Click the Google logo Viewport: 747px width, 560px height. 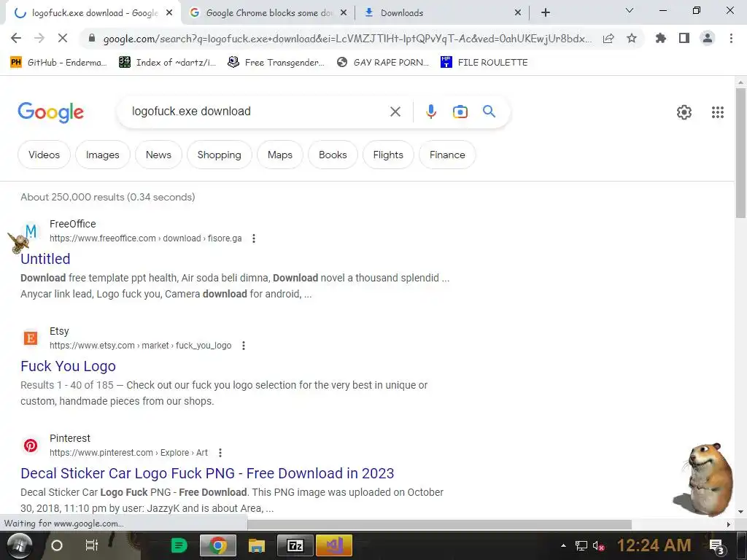click(50, 112)
